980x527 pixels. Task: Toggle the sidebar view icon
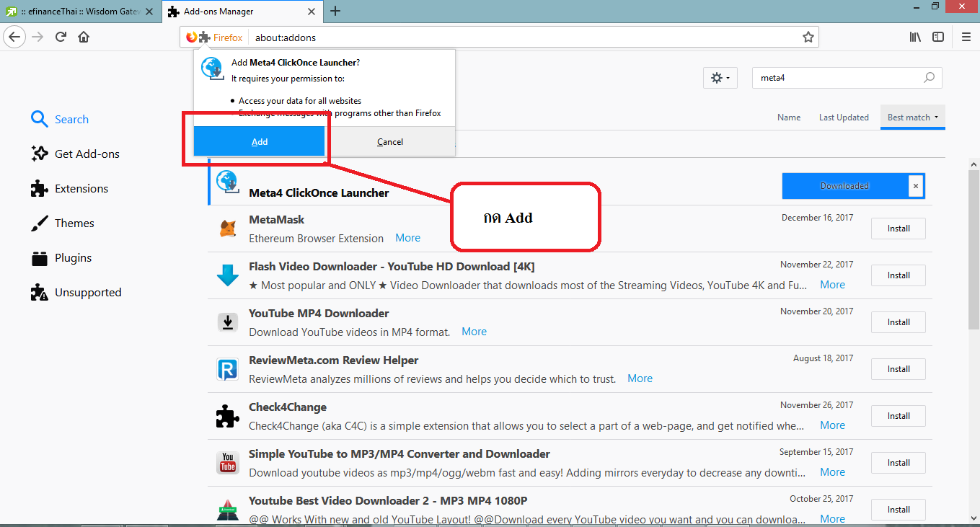pyautogui.click(x=937, y=37)
